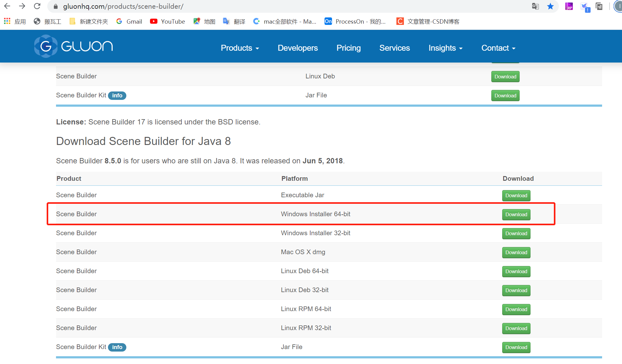Toggle the bookmark star icon
The height and width of the screenshot is (364, 622).
pyautogui.click(x=550, y=6)
